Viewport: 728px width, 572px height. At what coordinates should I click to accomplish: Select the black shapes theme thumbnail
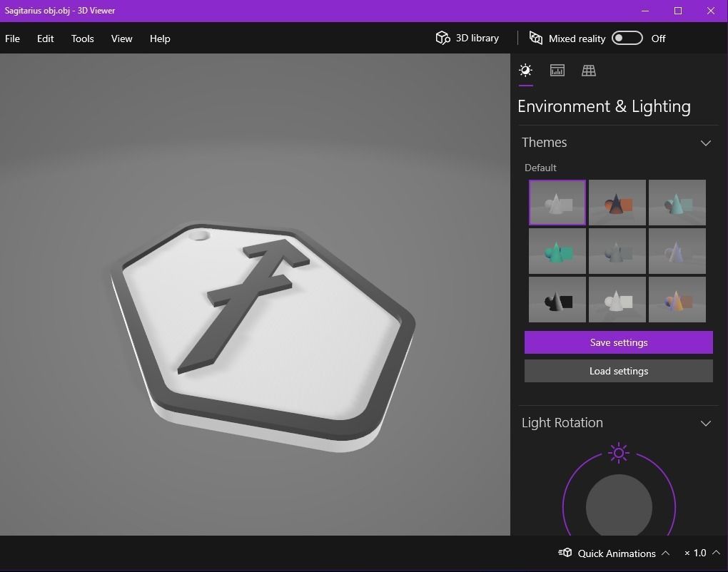tap(557, 300)
